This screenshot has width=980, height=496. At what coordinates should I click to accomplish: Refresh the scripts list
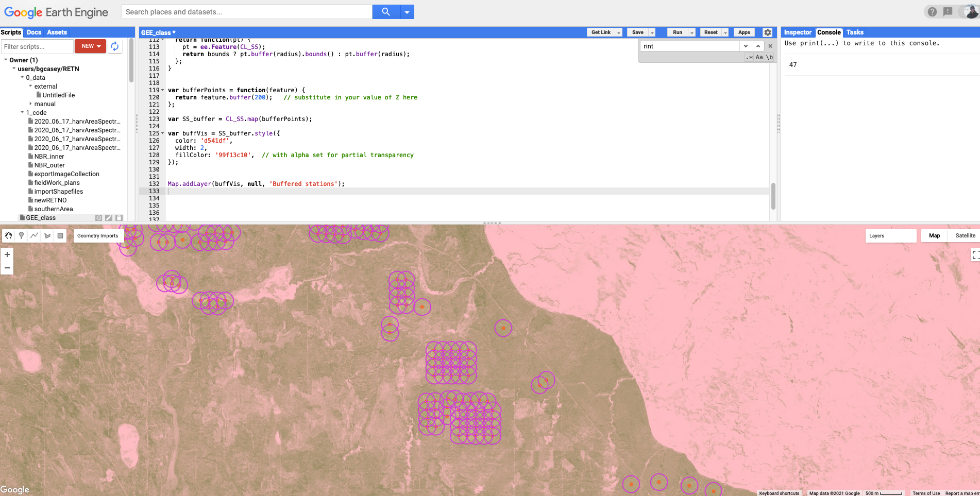(115, 46)
